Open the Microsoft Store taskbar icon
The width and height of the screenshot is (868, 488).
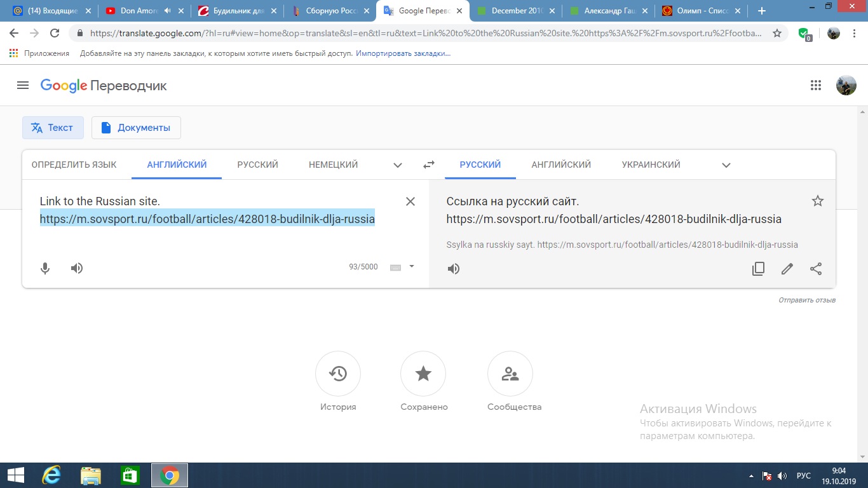pyautogui.click(x=130, y=475)
